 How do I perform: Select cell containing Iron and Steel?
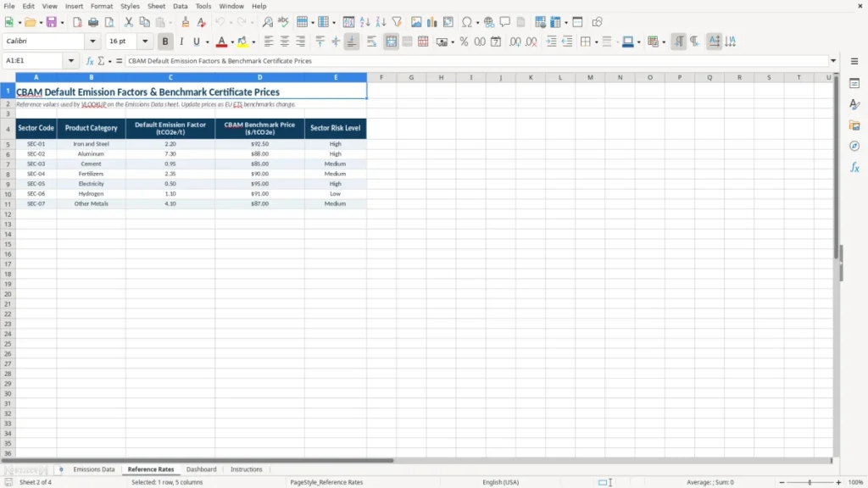(x=92, y=144)
